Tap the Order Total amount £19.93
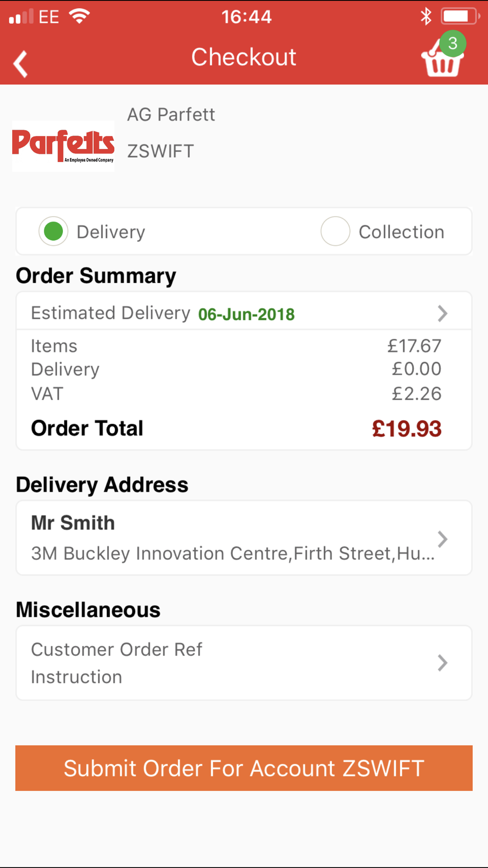Viewport: 488px width, 868px height. pos(407,429)
